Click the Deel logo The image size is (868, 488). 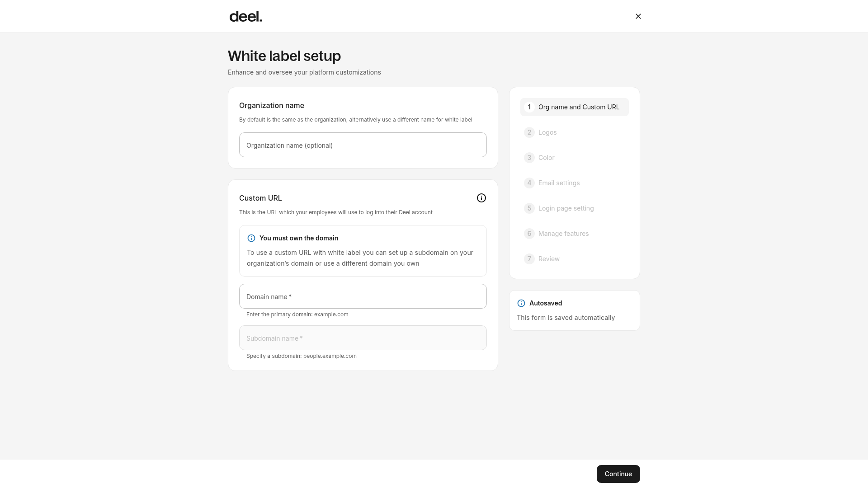(245, 16)
